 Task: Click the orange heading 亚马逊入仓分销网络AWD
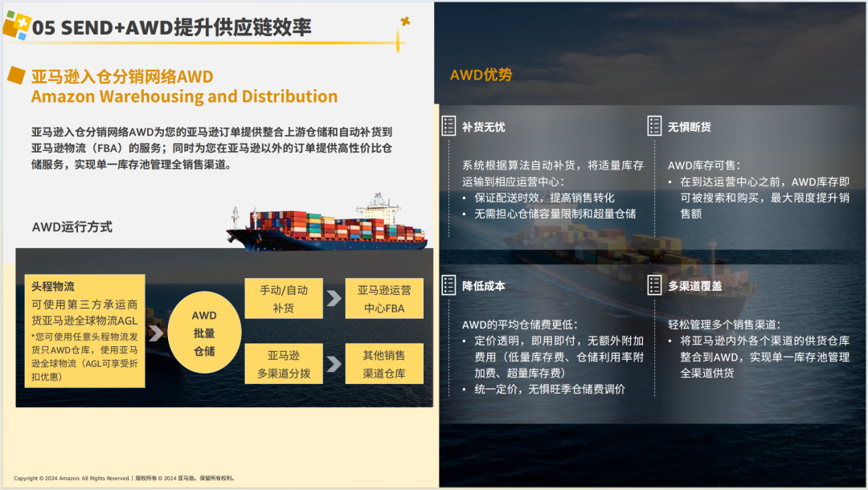click(x=122, y=76)
